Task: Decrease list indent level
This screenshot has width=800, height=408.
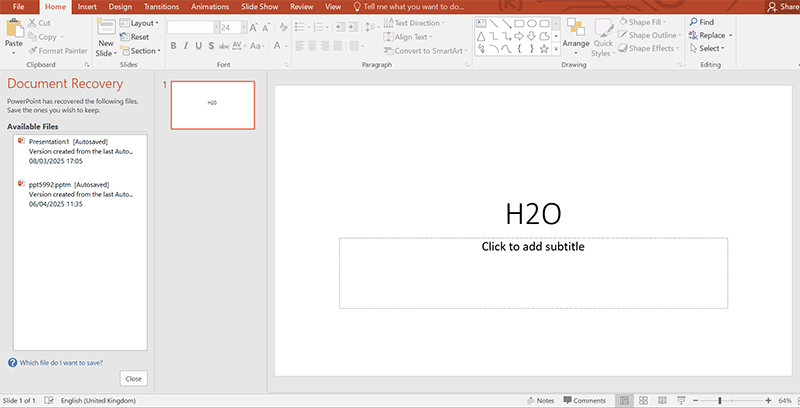Action: pos(340,27)
